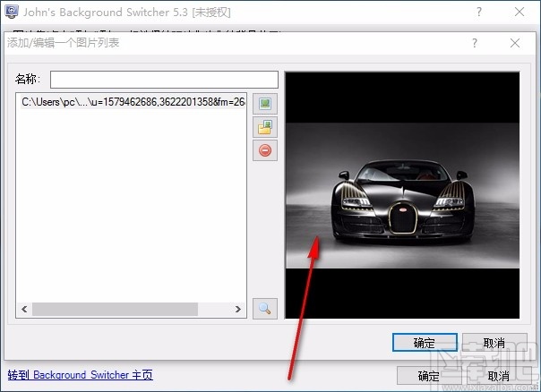
Task: Click help button in the main title bar
Action: (x=479, y=12)
